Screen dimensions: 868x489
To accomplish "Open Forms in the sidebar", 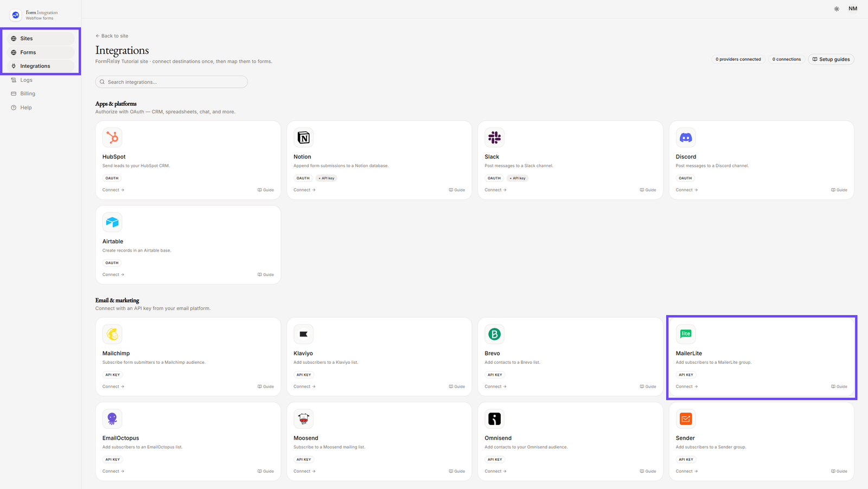I will [41, 53].
